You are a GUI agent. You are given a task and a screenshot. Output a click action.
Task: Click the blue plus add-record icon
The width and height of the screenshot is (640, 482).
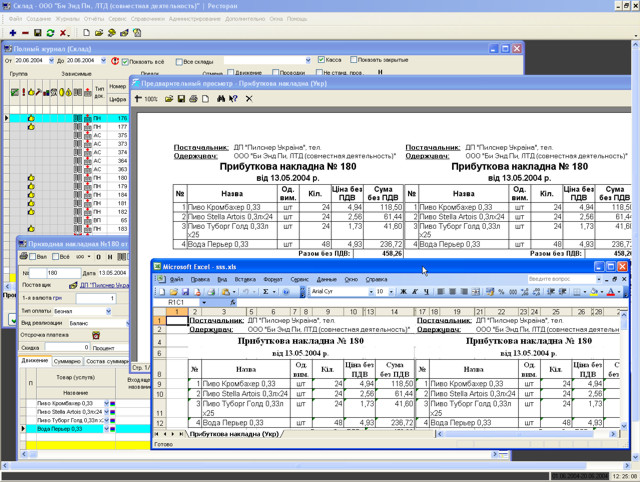[11, 32]
